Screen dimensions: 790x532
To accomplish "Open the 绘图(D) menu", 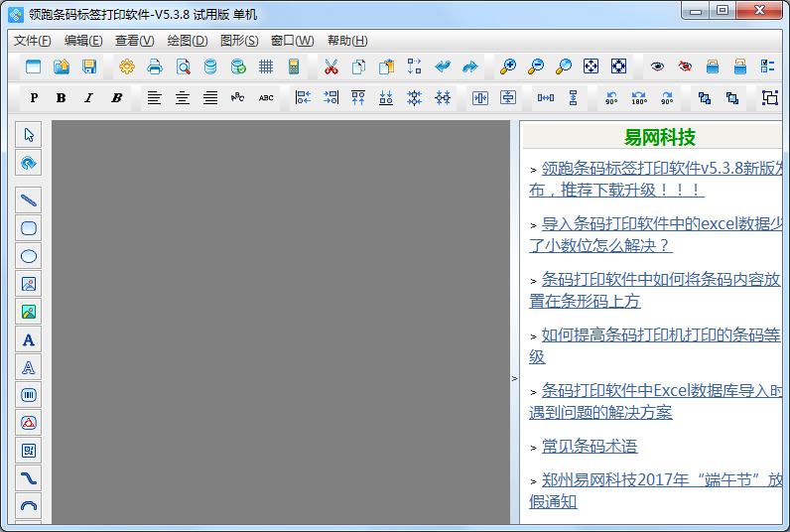I will pos(187,41).
